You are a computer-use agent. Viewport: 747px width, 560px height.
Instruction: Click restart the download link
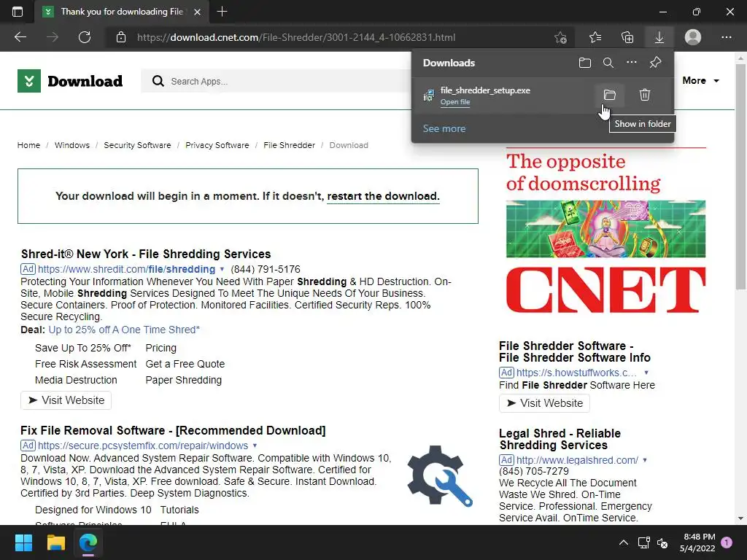tap(383, 196)
